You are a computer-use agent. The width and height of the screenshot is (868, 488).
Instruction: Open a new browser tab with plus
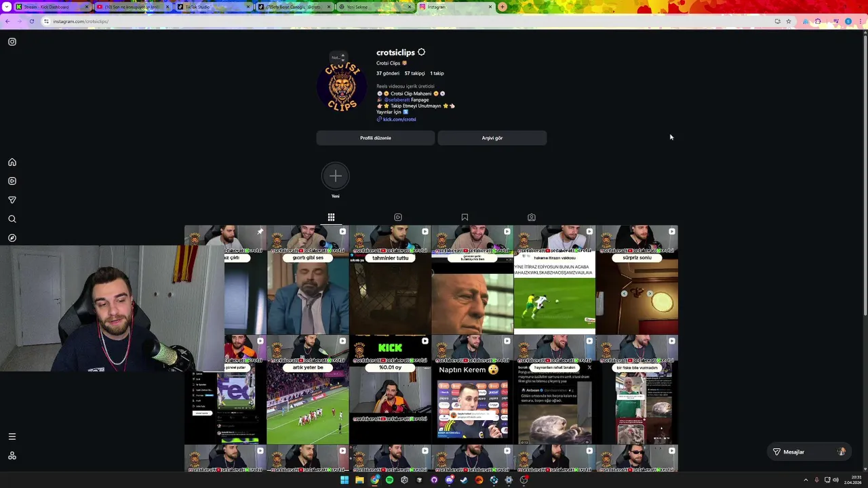(x=502, y=7)
